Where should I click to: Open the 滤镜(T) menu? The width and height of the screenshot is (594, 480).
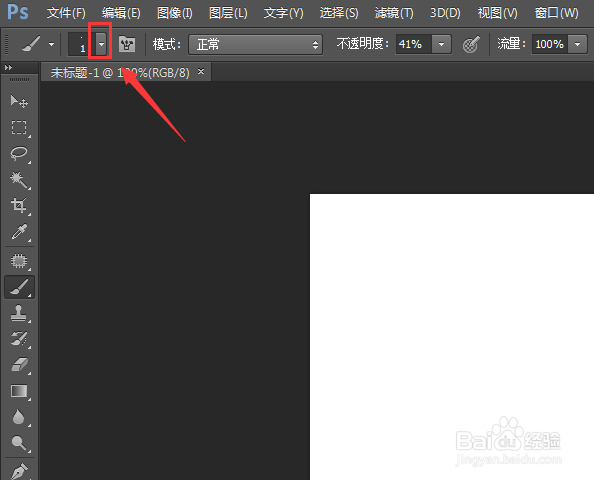[394, 13]
